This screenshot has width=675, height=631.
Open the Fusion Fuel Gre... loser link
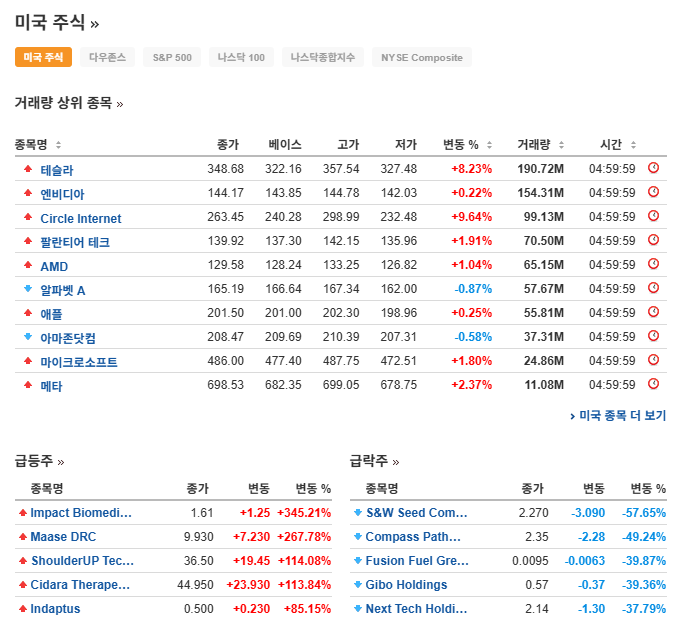(x=417, y=561)
